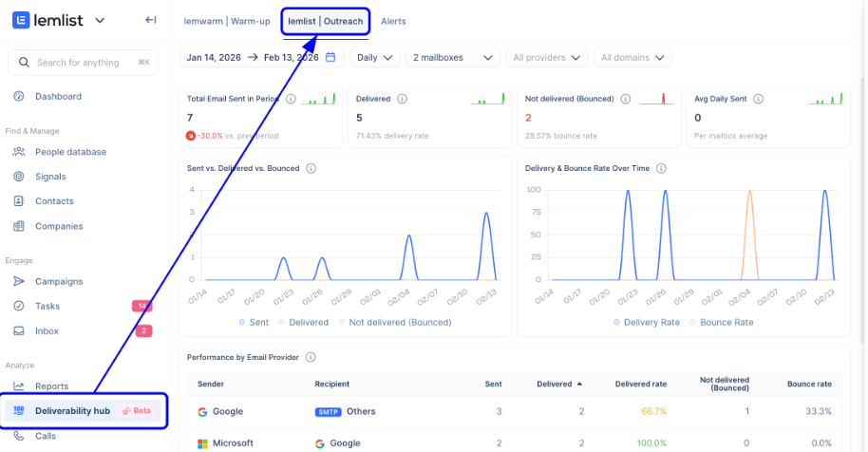Show info for Sent vs. Delivered vs. Bounced chart

(311, 168)
